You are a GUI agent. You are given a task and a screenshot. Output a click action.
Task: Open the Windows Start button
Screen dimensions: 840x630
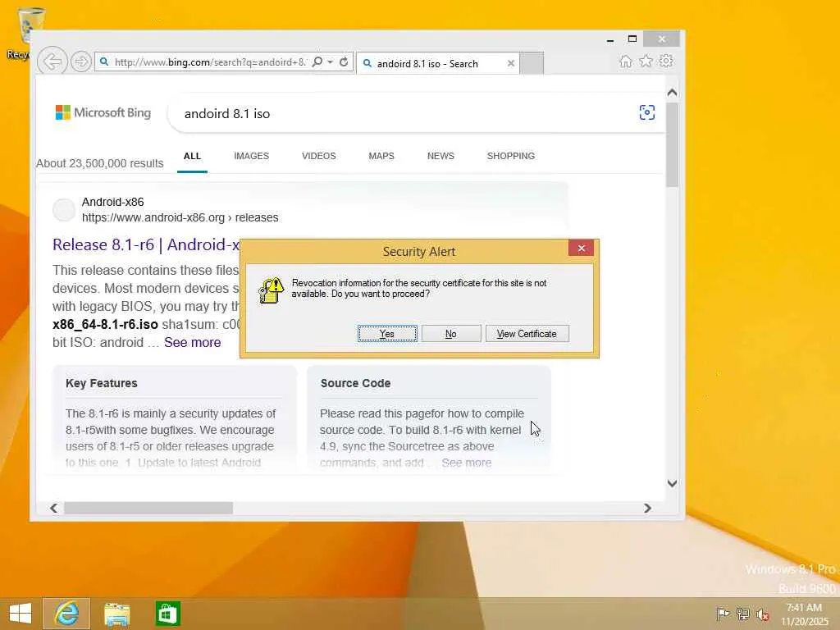(x=21, y=614)
